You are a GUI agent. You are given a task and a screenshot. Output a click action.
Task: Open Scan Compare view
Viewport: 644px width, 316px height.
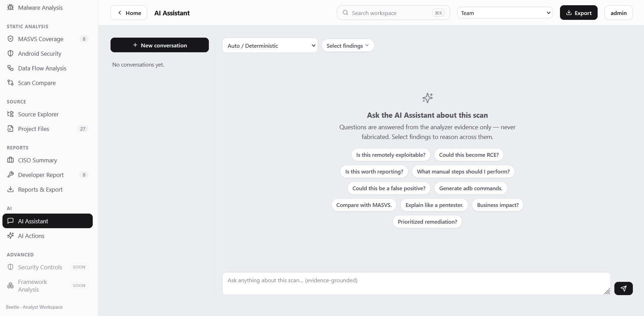[47, 83]
